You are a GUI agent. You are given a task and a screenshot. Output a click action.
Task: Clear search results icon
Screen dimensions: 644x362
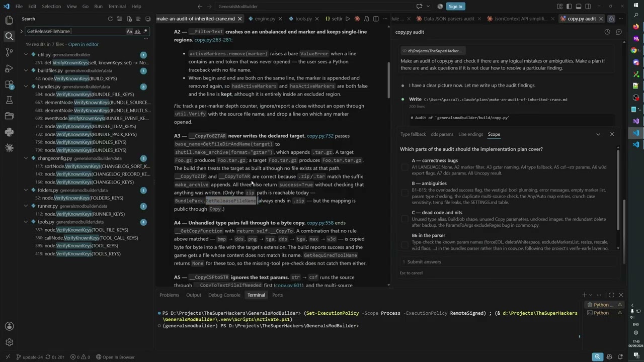(120, 19)
